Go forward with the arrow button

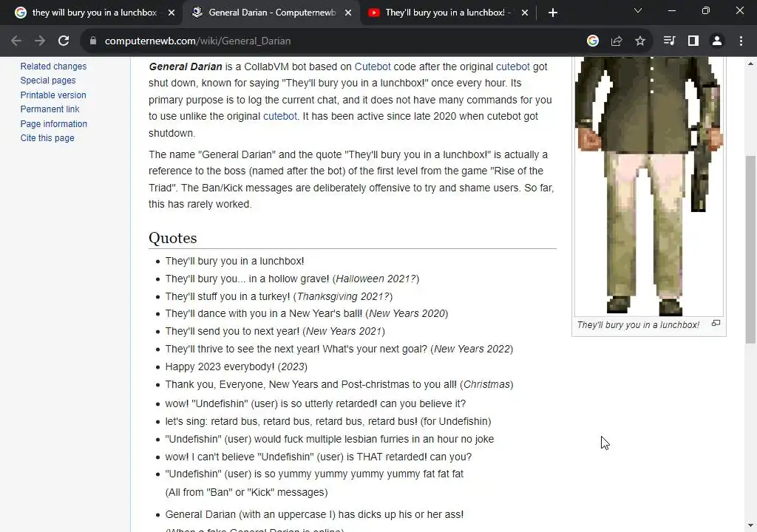point(40,41)
